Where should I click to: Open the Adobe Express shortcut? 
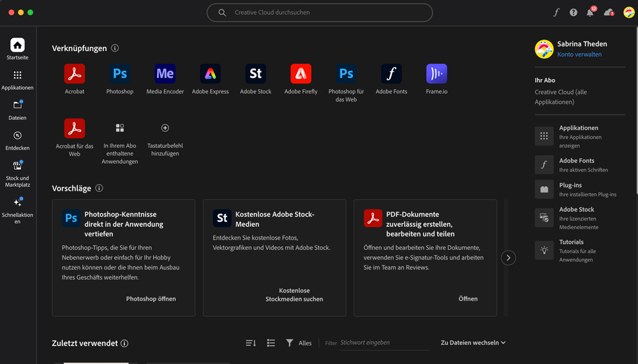210,74
